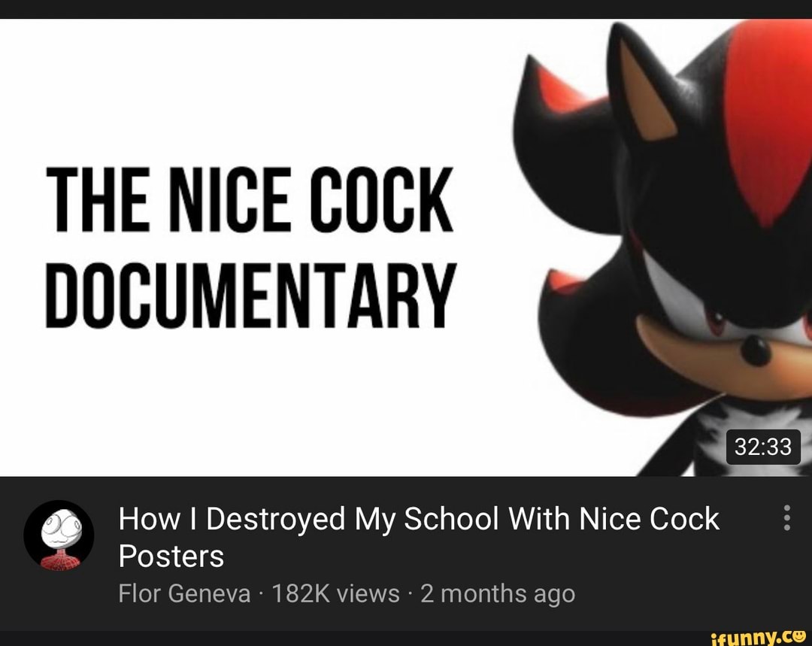Click the "2 months ago" upload date
This screenshot has height=646, width=812.
tap(498, 593)
